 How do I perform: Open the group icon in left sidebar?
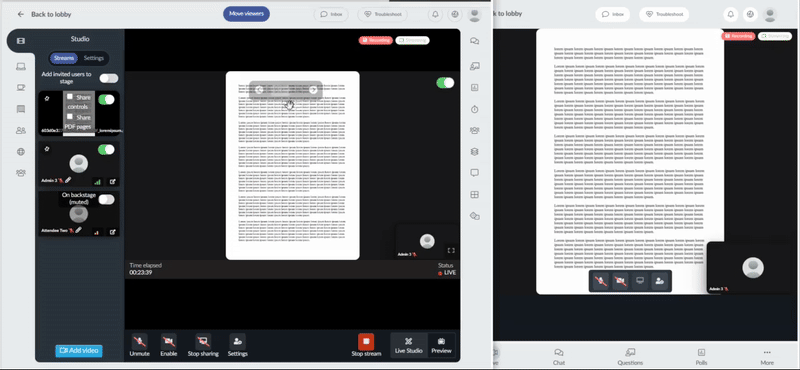click(21, 173)
